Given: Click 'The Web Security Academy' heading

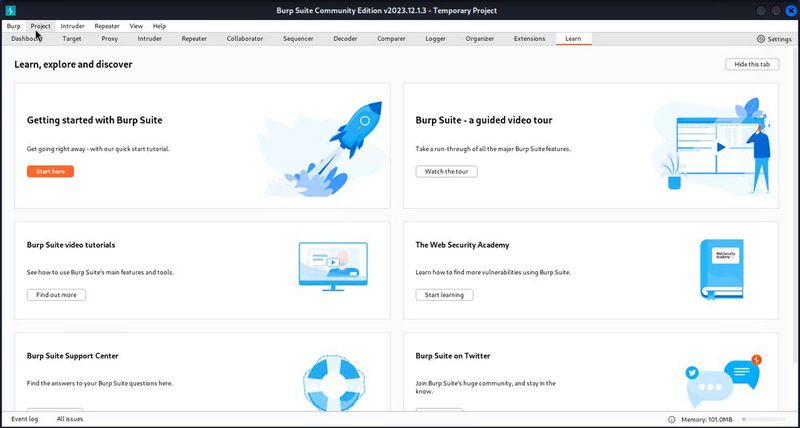Looking at the screenshot, I should 462,245.
